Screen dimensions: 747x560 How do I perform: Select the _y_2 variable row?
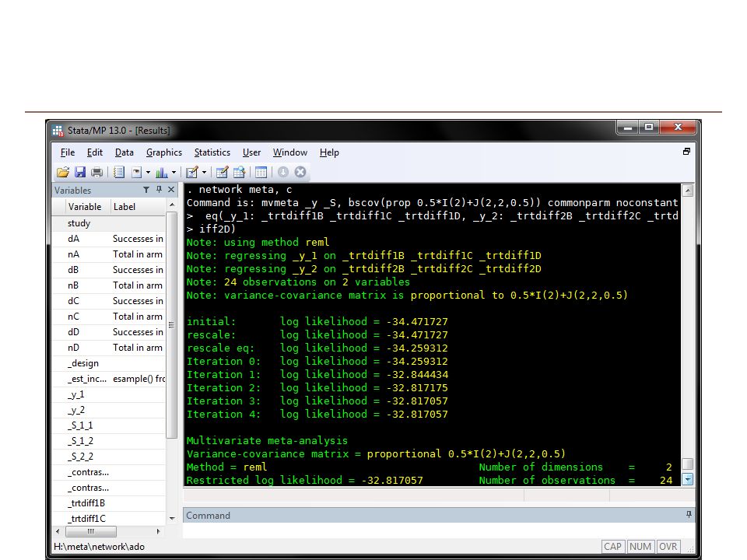109,410
